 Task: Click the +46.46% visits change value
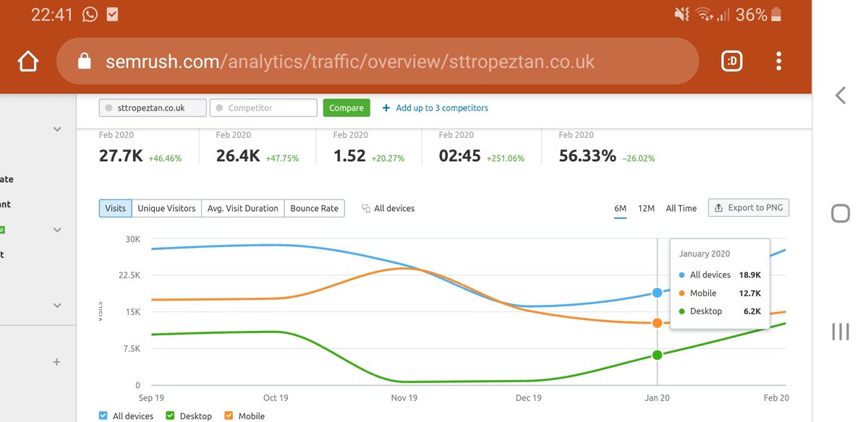click(x=165, y=158)
